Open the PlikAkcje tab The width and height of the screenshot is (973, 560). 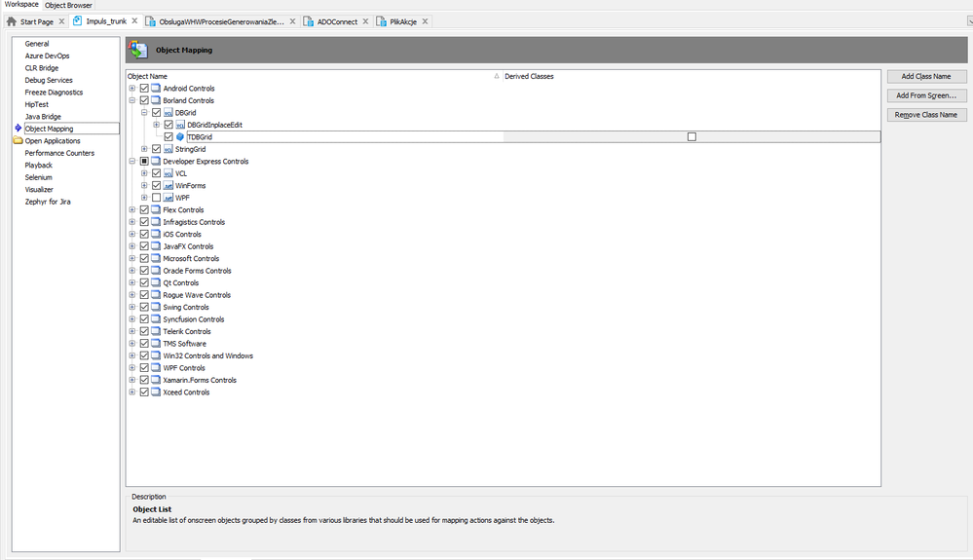coord(403,21)
